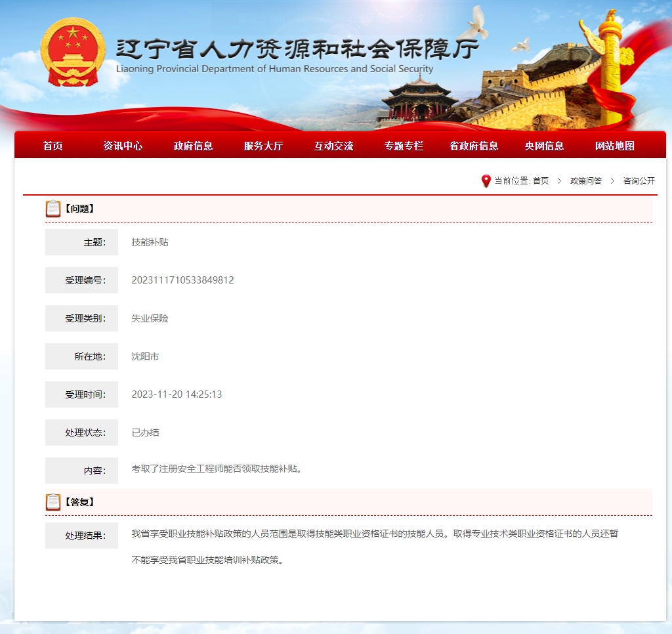
Task: Go to 政策问答 breadcrumb link
Action: pyautogui.click(x=585, y=181)
